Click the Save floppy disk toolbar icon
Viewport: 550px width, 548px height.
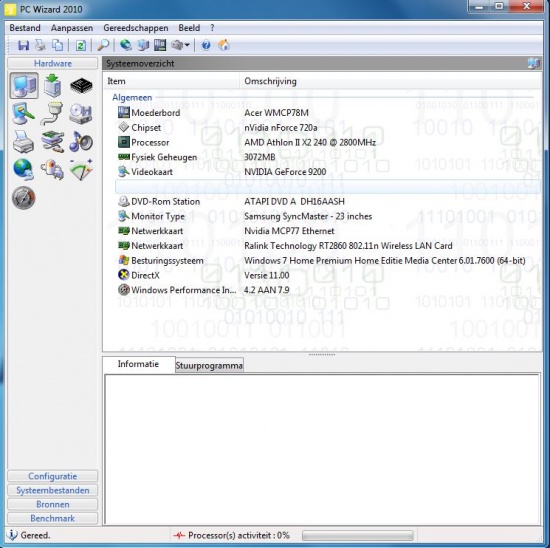[24, 45]
